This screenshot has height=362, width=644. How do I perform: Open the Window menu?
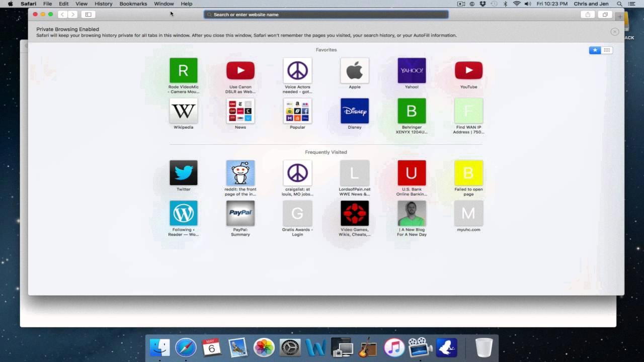pyautogui.click(x=164, y=4)
